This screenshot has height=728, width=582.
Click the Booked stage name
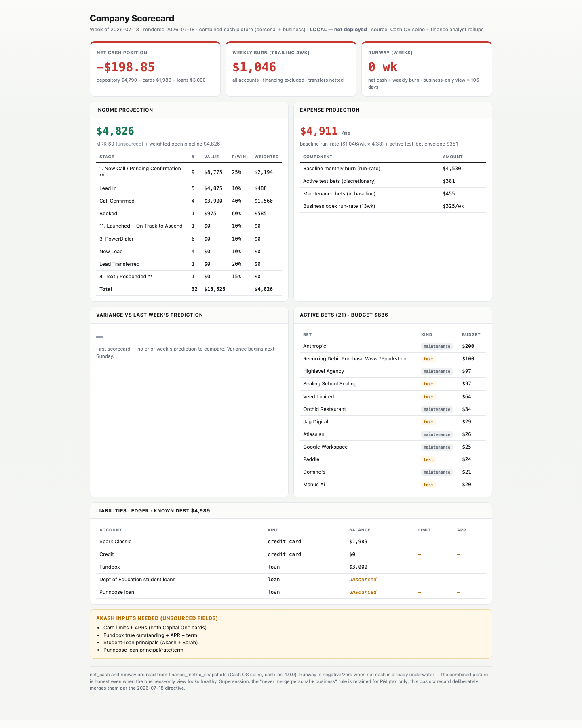(108, 214)
